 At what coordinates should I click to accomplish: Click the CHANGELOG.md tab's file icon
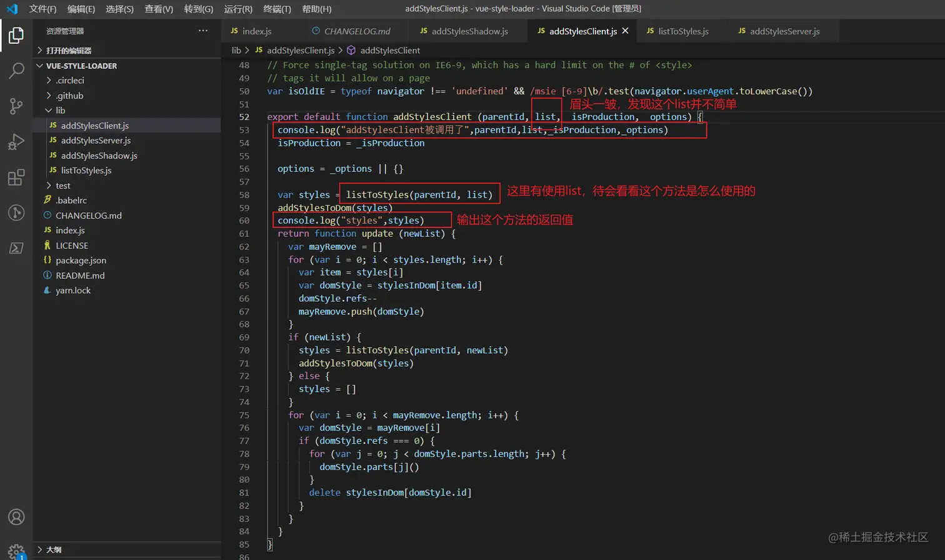point(316,31)
